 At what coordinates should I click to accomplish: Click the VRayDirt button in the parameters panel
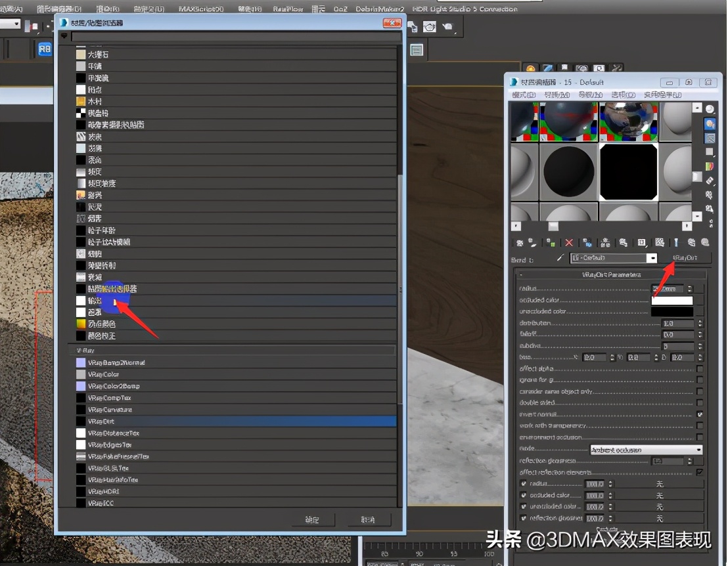[689, 257]
